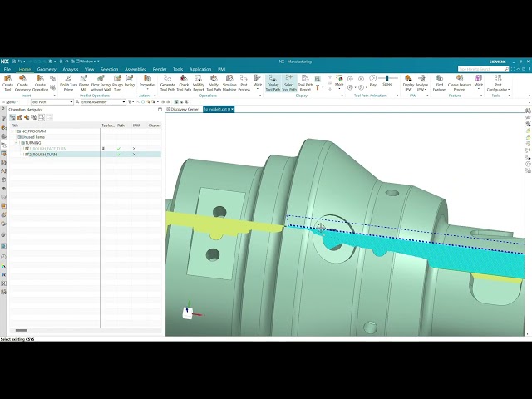Open the Render ribbon tab

(x=160, y=69)
